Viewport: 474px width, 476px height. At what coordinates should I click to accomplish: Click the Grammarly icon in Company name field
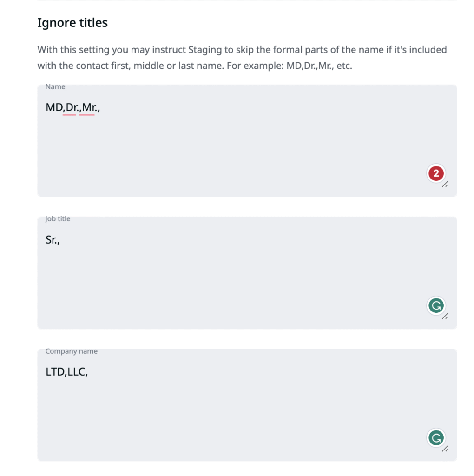coord(436,438)
